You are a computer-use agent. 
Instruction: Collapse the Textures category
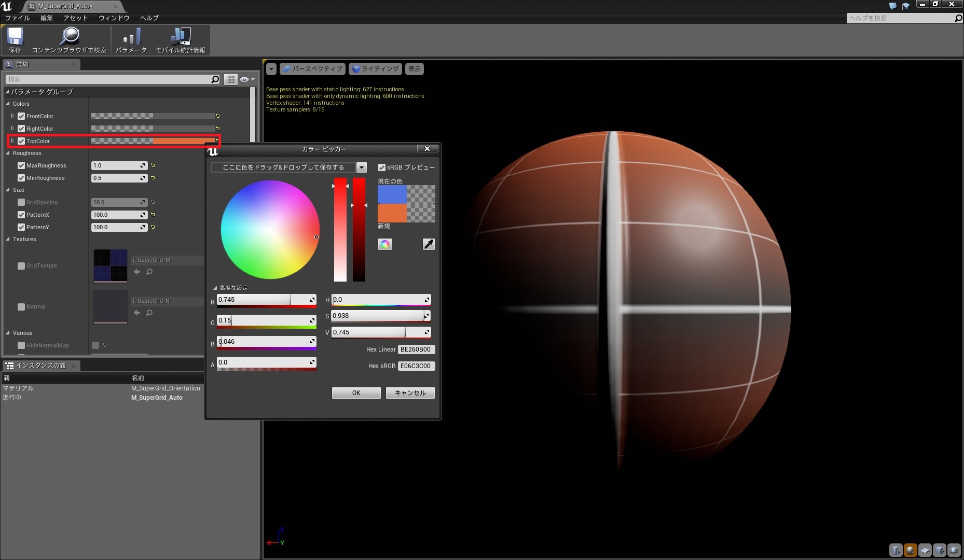click(x=8, y=239)
